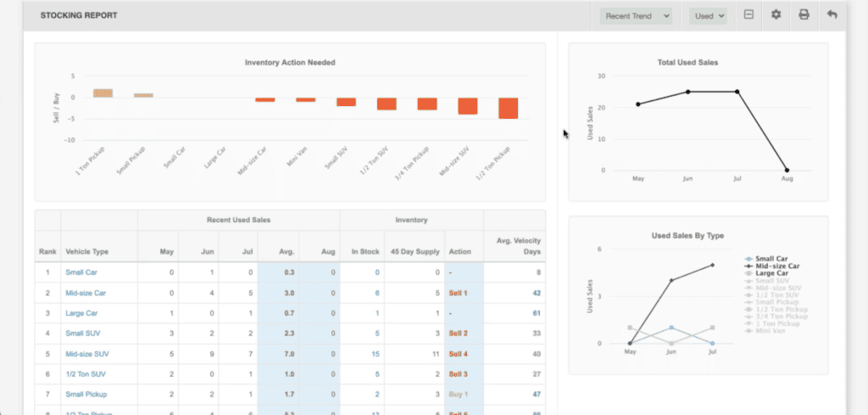Click Sell 2 action for Small SUV
The width and height of the screenshot is (868, 415).
(x=459, y=334)
